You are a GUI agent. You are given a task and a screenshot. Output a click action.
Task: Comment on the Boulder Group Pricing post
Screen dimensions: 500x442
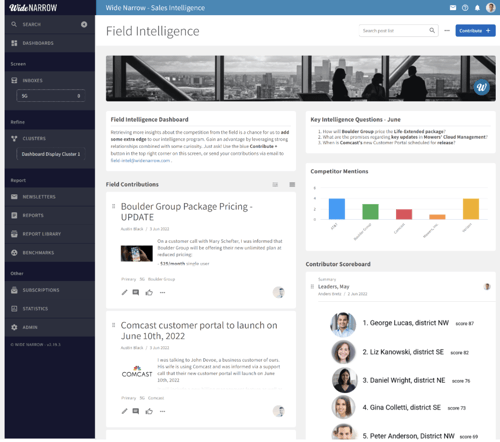point(136,292)
